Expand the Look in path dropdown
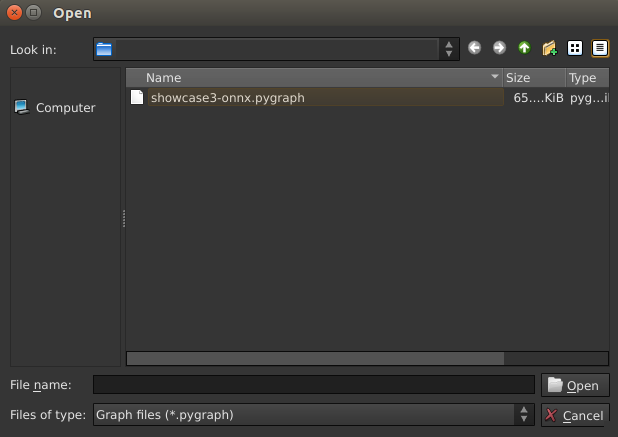This screenshot has width=618, height=437. coord(449,49)
